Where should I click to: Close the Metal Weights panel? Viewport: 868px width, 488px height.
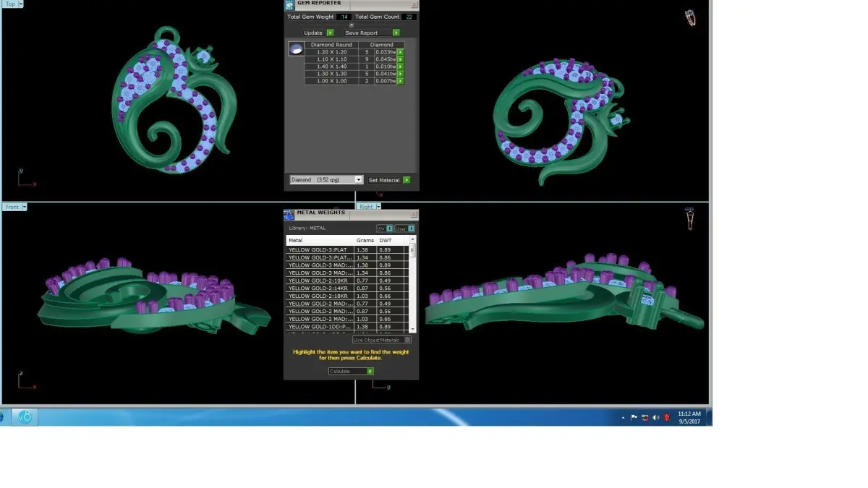(414, 215)
